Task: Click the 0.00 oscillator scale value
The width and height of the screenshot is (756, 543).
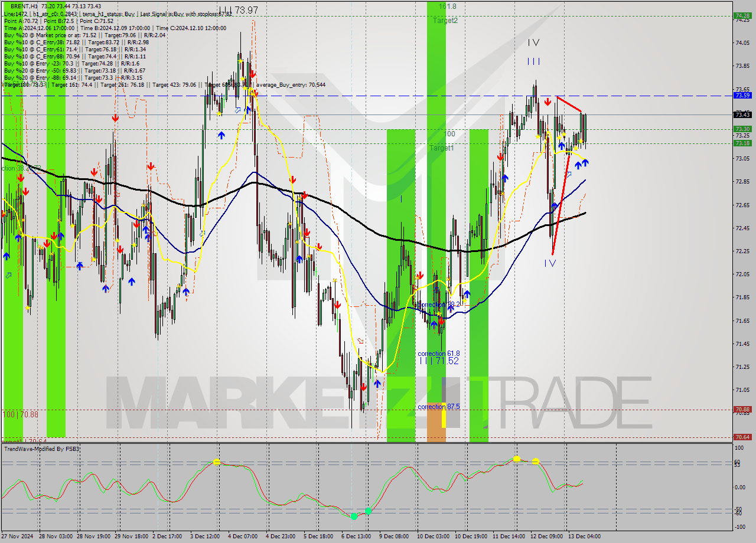Action: click(739, 487)
